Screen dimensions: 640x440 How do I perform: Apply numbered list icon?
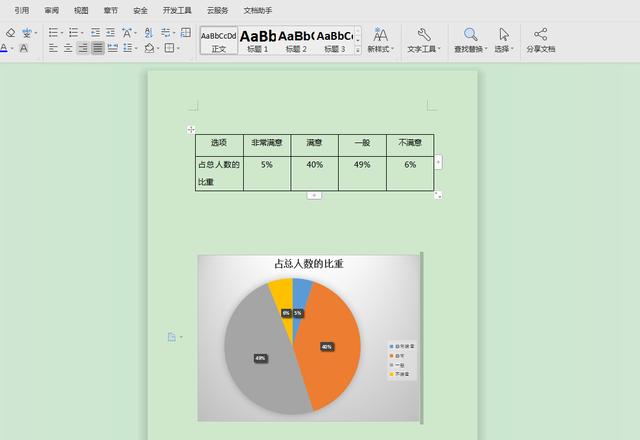[74, 32]
